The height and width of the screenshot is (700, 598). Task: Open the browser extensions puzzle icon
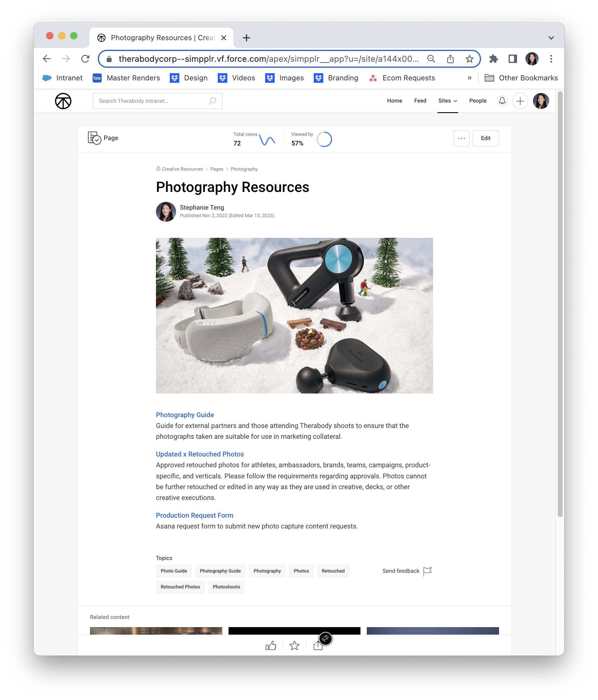click(493, 59)
